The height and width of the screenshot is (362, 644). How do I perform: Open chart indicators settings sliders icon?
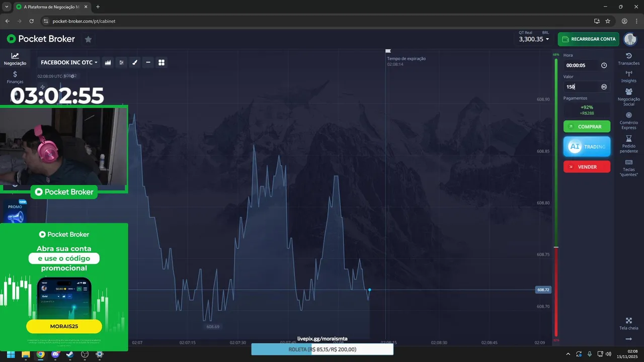121,62
